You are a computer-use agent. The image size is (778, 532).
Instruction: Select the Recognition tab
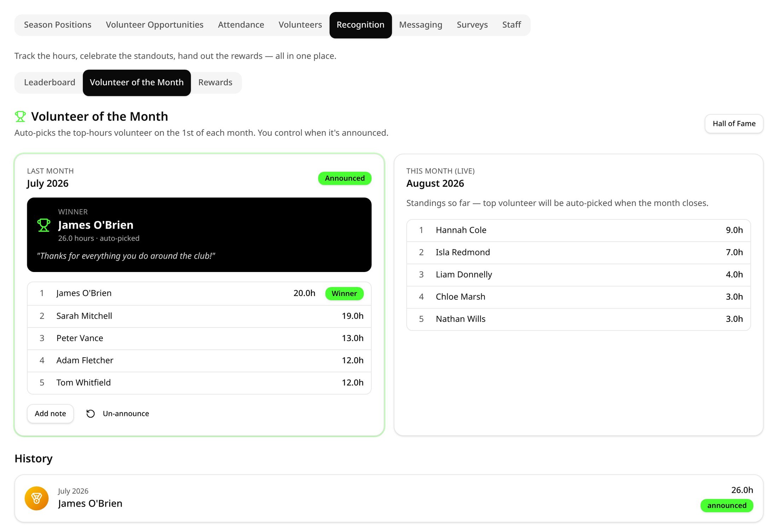[360, 25]
